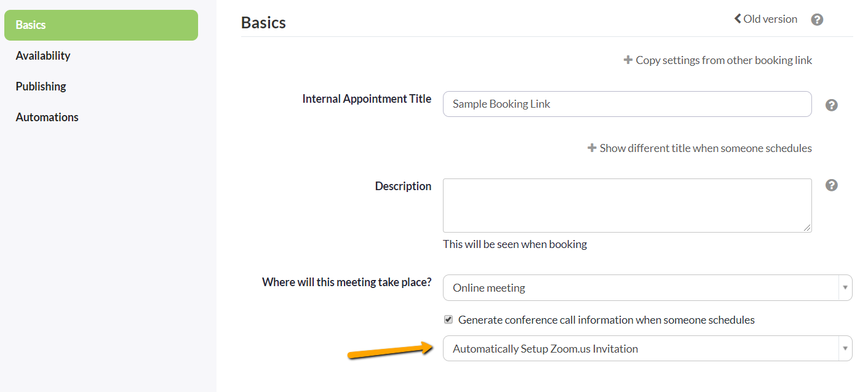868x392 pixels.
Task: Click the arrow on Online meeting dropdown
Action: pyautogui.click(x=845, y=288)
